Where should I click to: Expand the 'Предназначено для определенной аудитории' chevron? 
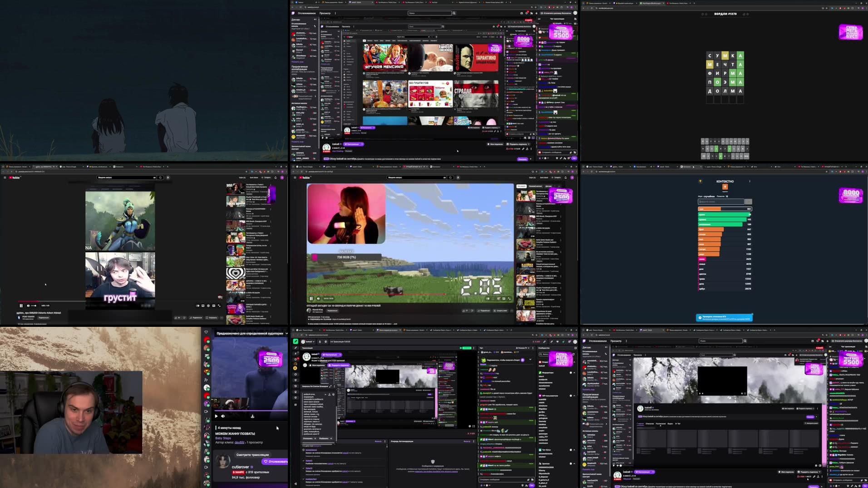[x=286, y=333]
